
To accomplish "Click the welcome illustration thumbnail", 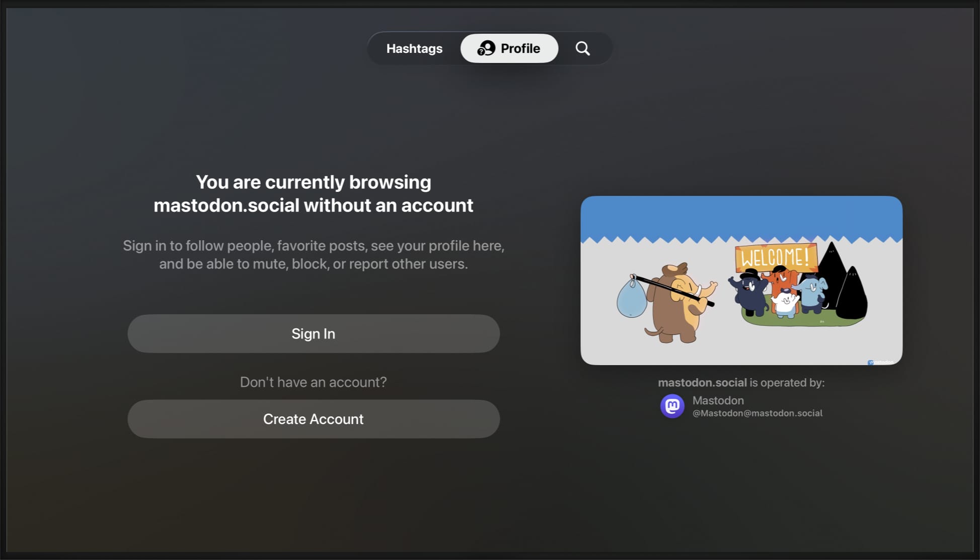I will click(x=741, y=281).
